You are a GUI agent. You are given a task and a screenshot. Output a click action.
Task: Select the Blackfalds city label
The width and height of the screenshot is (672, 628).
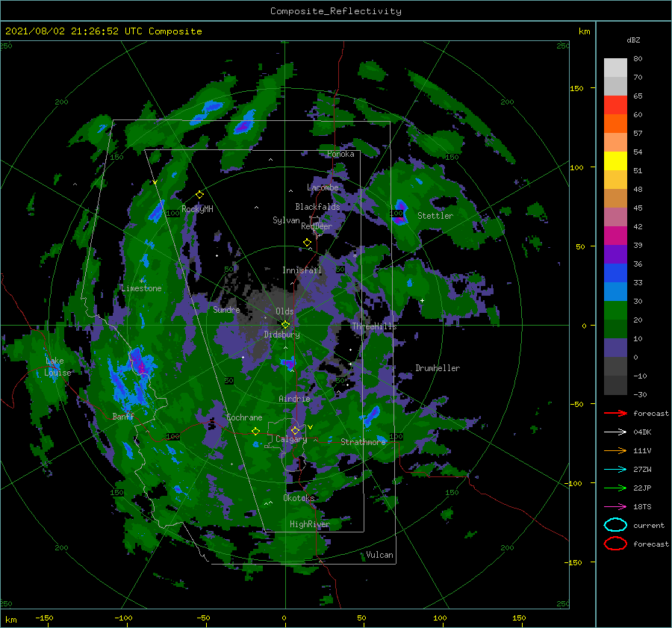[317, 207]
